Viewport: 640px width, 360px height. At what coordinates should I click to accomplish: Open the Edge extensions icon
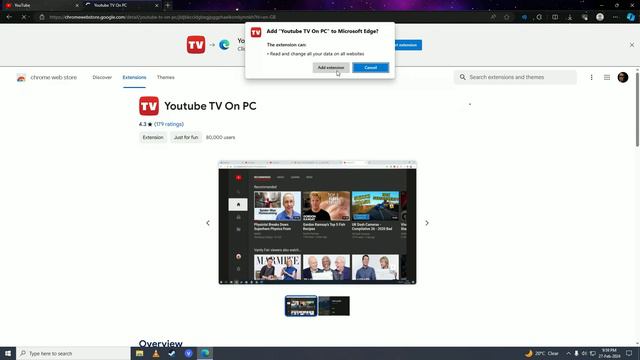[x=539, y=17]
